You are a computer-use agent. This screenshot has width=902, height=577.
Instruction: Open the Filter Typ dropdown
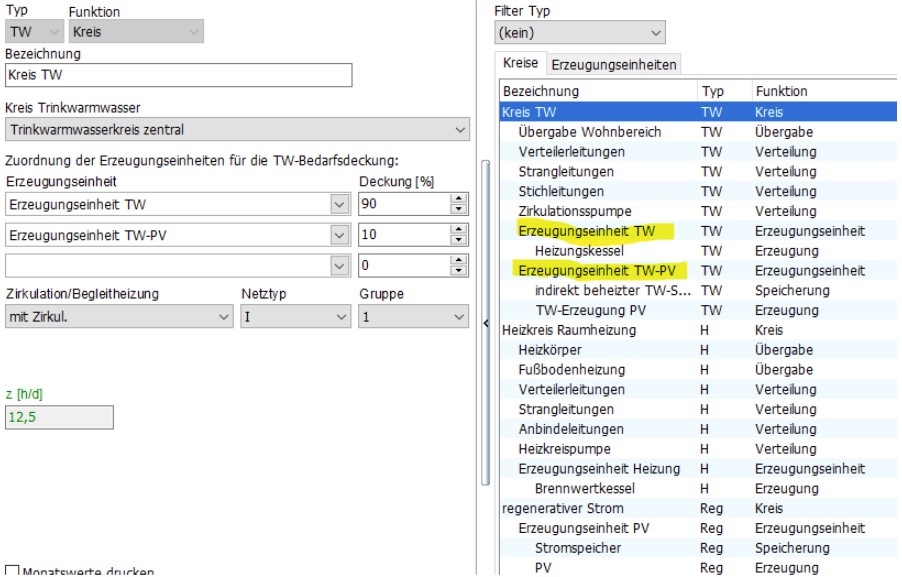pos(656,33)
